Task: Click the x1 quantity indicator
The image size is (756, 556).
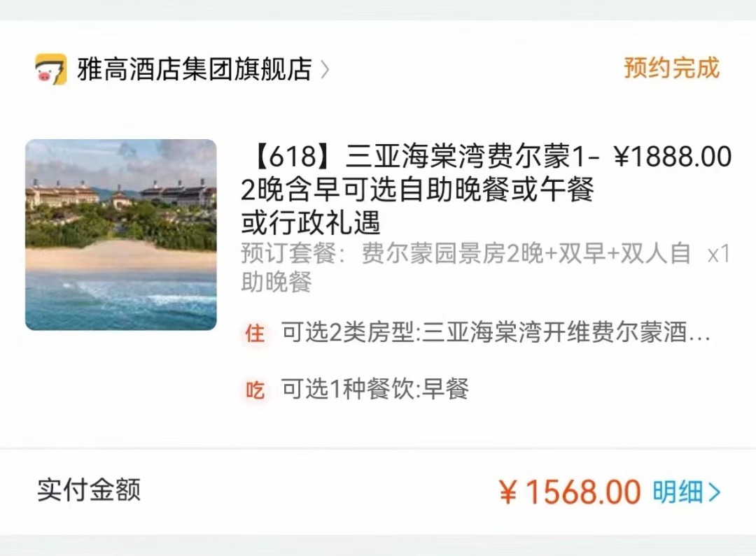Action: [x=719, y=254]
